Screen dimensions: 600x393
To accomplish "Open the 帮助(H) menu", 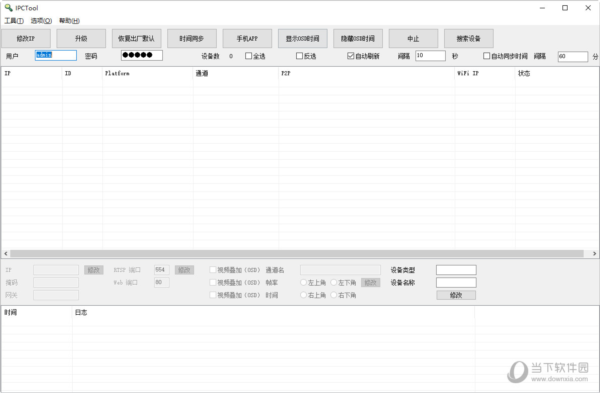I will [69, 21].
